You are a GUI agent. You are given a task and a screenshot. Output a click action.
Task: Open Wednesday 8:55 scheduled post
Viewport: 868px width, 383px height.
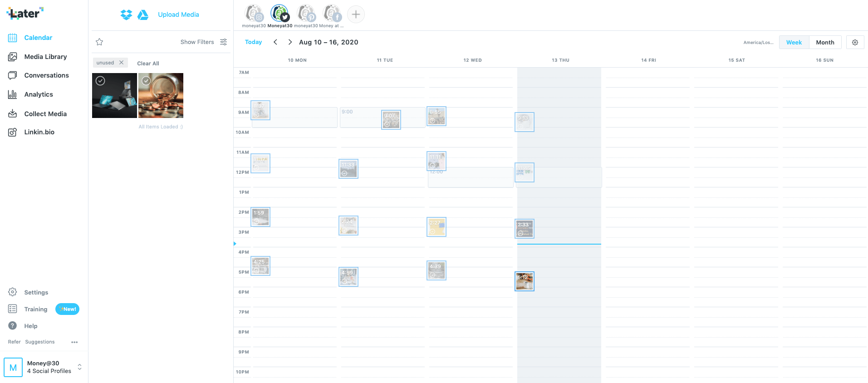pyautogui.click(x=436, y=116)
